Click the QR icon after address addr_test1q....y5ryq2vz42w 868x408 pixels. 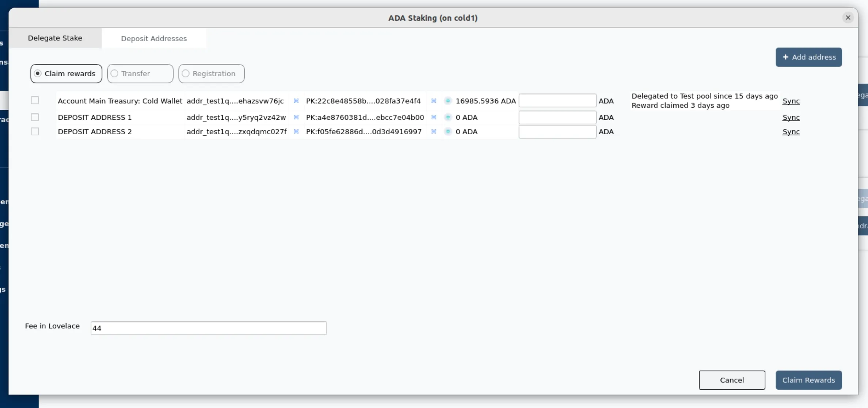coord(296,117)
